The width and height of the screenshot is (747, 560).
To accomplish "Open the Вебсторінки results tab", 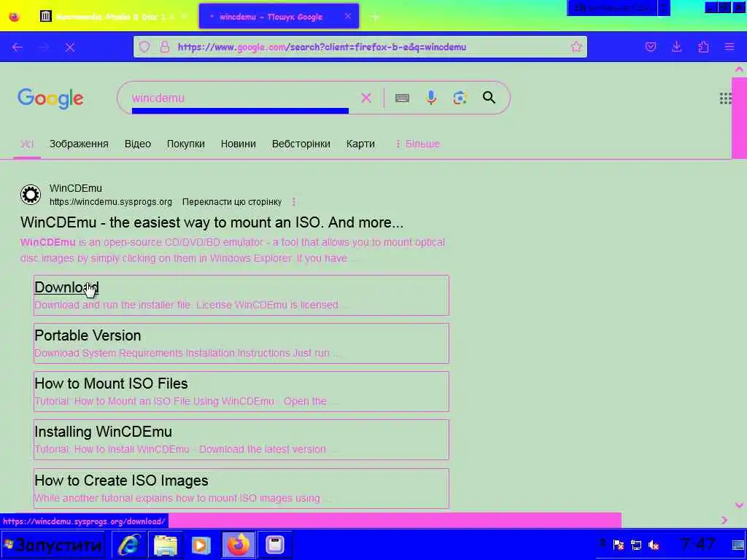I will tap(301, 144).
